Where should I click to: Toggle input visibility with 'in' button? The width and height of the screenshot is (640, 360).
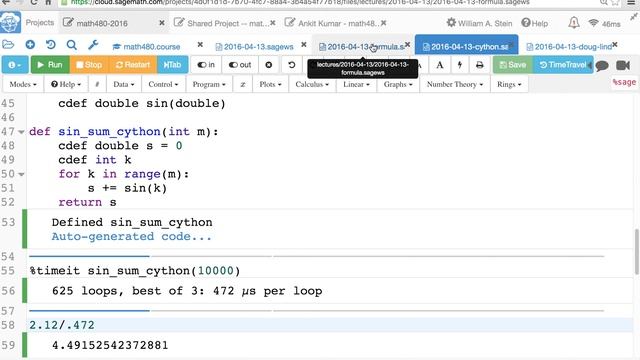coord(206,65)
